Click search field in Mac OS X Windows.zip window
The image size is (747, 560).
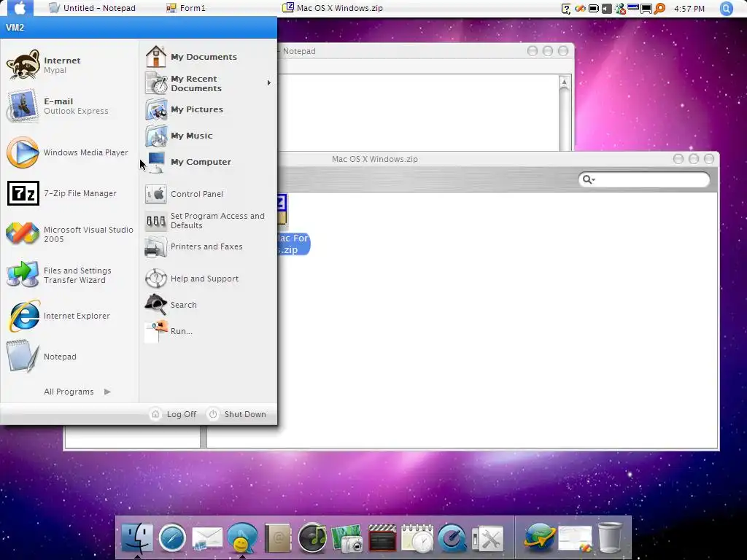tap(644, 179)
